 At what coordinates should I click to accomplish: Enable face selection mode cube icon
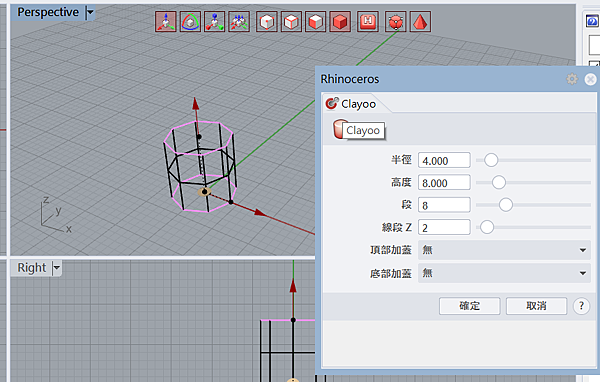[316, 21]
